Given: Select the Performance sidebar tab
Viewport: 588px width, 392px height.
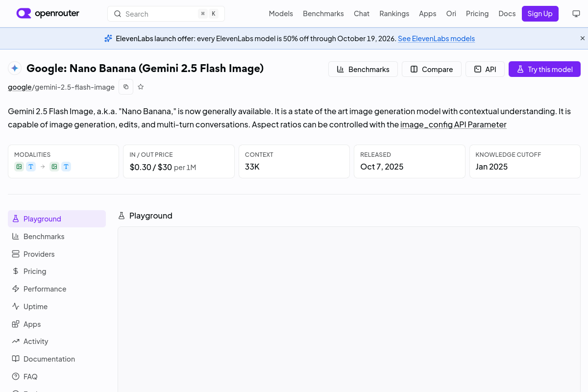Looking at the screenshot, I should [57, 289].
